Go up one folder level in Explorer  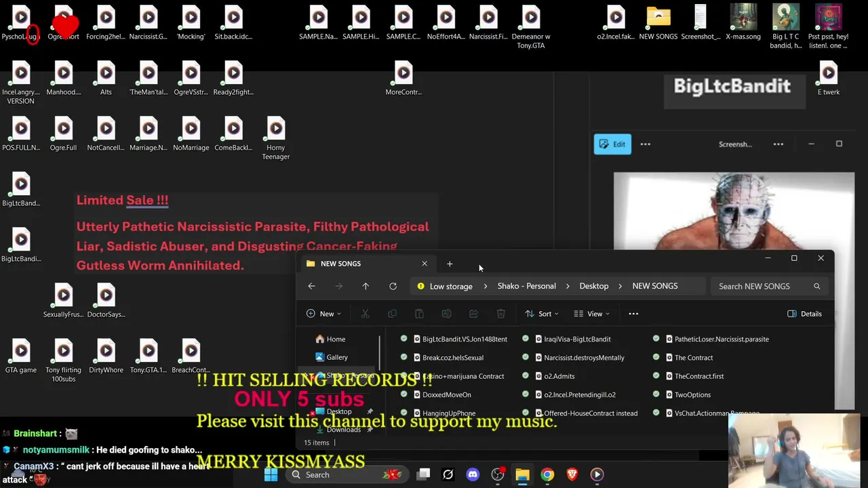pyautogui.click(x=366, y=286)
